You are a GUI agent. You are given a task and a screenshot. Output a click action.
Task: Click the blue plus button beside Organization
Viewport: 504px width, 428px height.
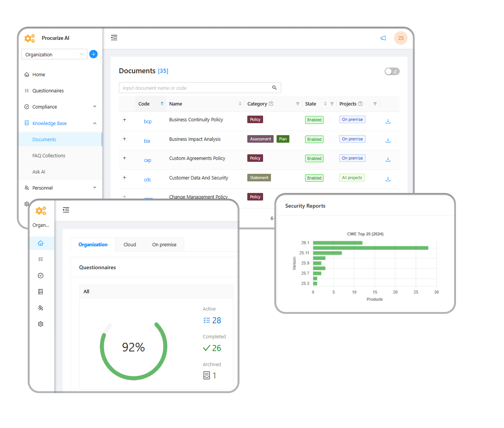93,54
